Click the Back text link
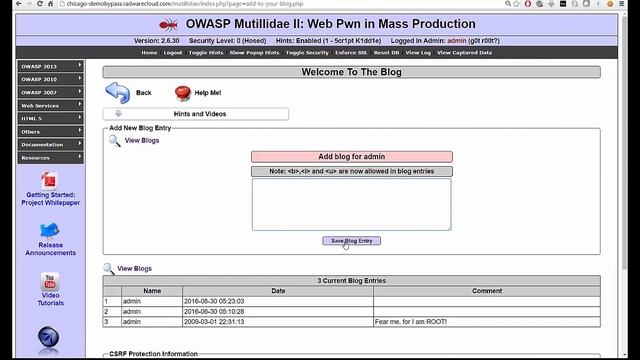 click(144, 93)
